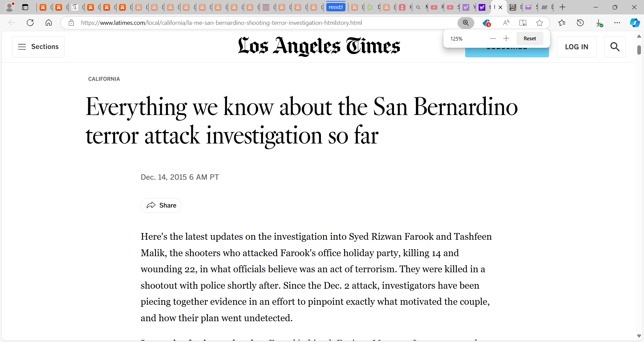644x342 pixels.
Task: Open the browser profile avatar menu
Action: click(10, 7)
